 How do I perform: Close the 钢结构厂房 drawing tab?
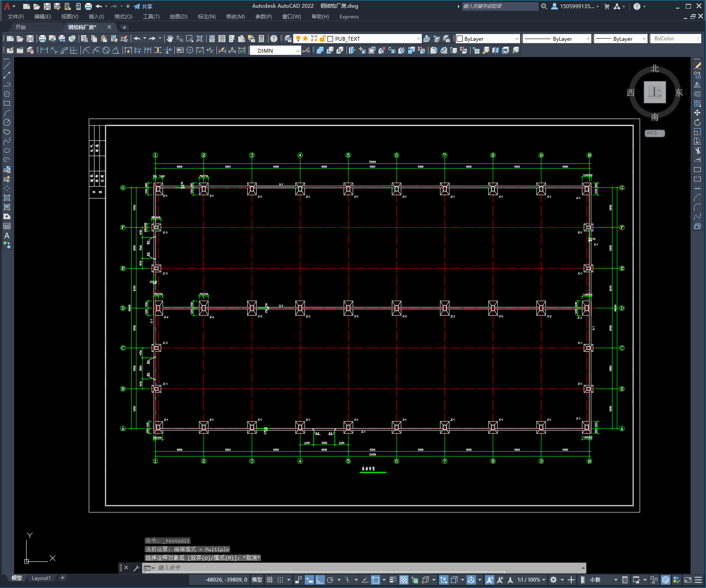pyautogui.click(x=109, y=27)
